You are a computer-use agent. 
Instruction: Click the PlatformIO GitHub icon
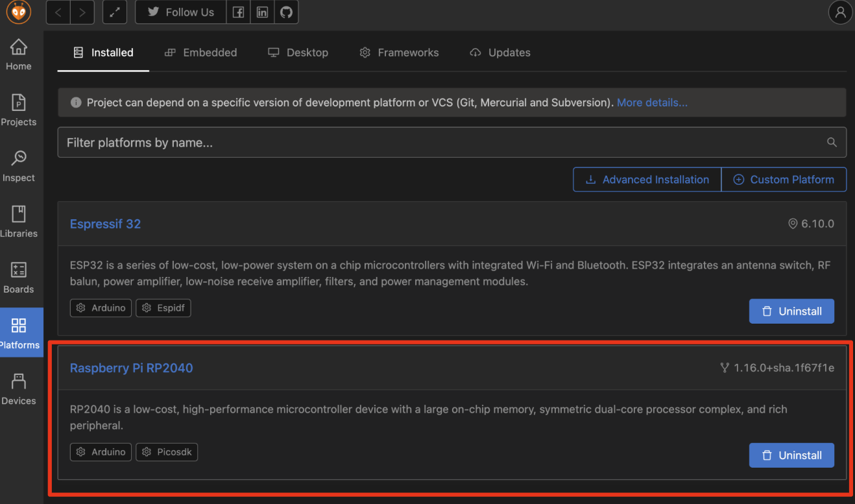click(286, 12)
